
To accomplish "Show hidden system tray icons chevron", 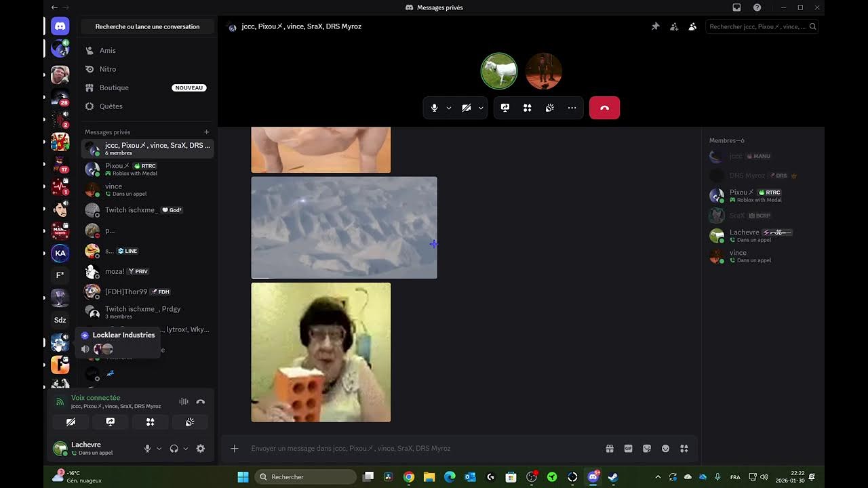I will point(657,476).
